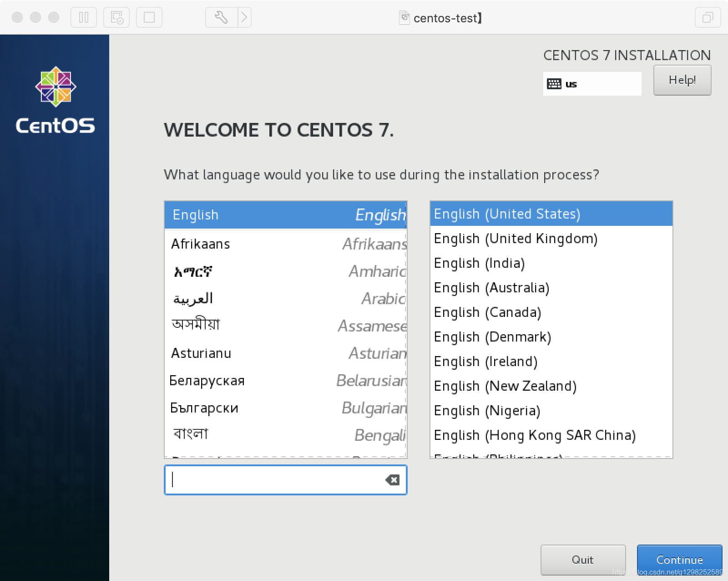This screenshot has width=728, height=581.
Task: Select Afrikaans language
Action: pos(285,244)
